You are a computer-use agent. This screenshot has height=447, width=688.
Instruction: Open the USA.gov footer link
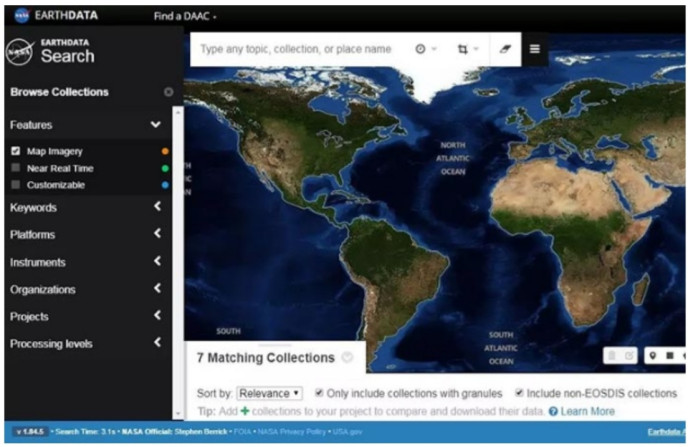pos(347,432)
